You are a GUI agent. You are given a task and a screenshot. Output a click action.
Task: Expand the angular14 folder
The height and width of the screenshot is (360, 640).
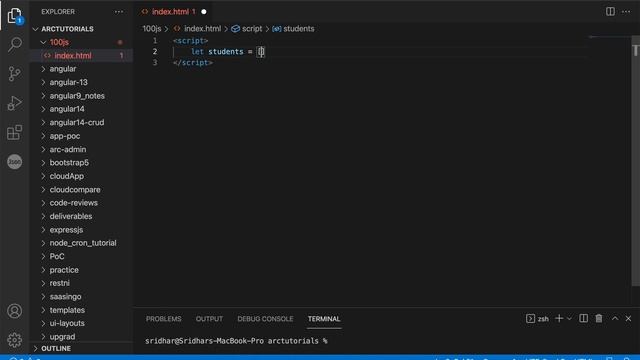click(67, 109)
